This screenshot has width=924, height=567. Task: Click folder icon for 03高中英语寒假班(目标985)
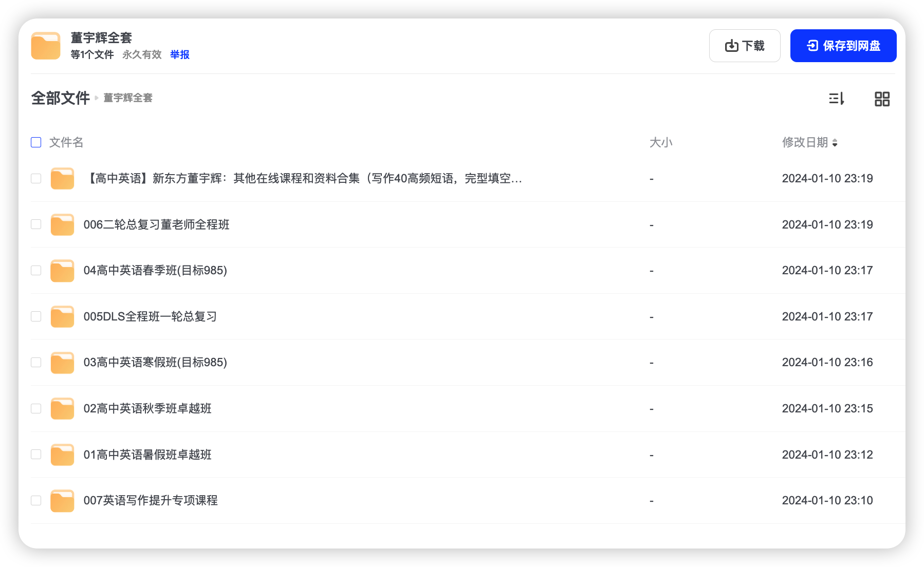pos(62,363)
